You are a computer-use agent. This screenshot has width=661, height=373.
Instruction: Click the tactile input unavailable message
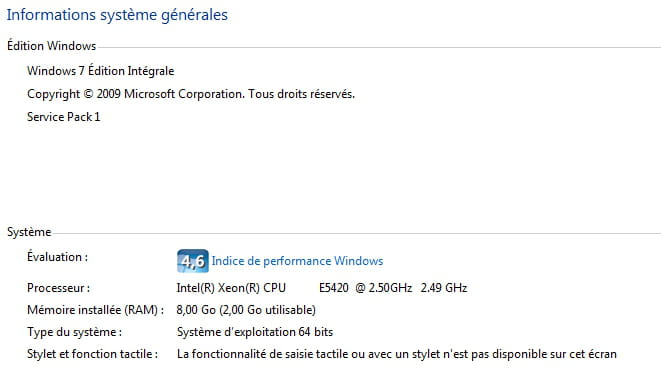tap(397, 354)
